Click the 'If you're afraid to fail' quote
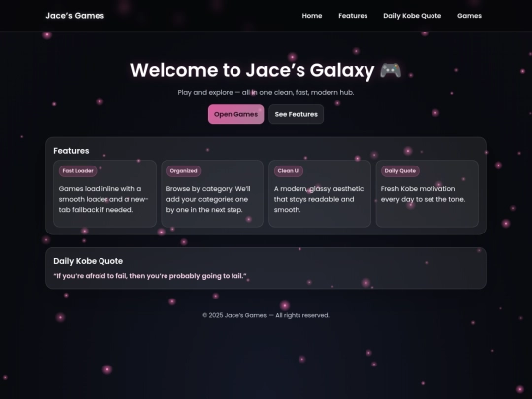Image resolution: width=532 pixels, height=399 pixels. (150, 276)
